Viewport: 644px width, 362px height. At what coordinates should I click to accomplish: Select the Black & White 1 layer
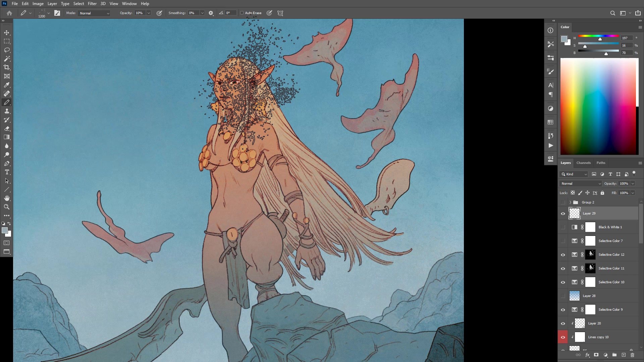[610, 227]
